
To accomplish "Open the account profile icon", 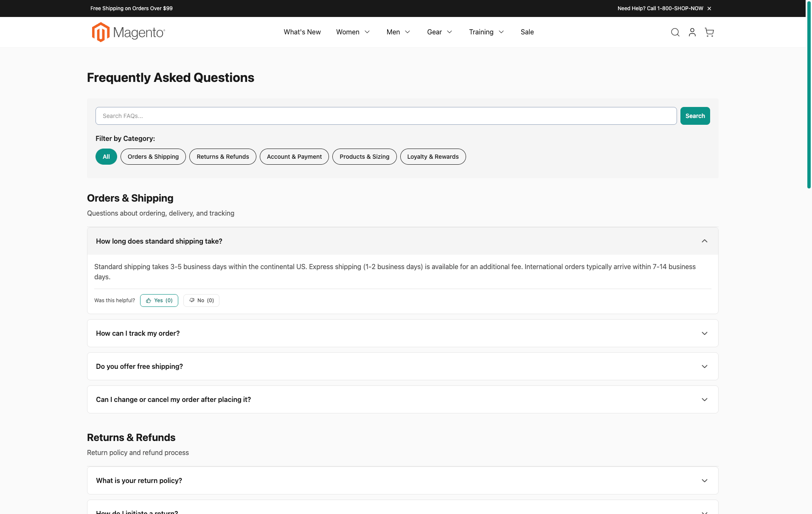I will (692, 32).
